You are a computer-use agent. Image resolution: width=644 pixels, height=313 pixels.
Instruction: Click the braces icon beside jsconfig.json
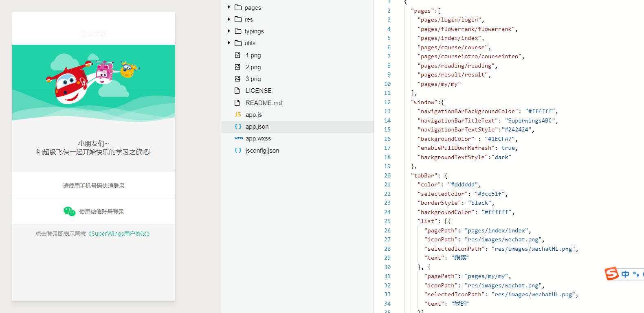(x=238, y=150)
